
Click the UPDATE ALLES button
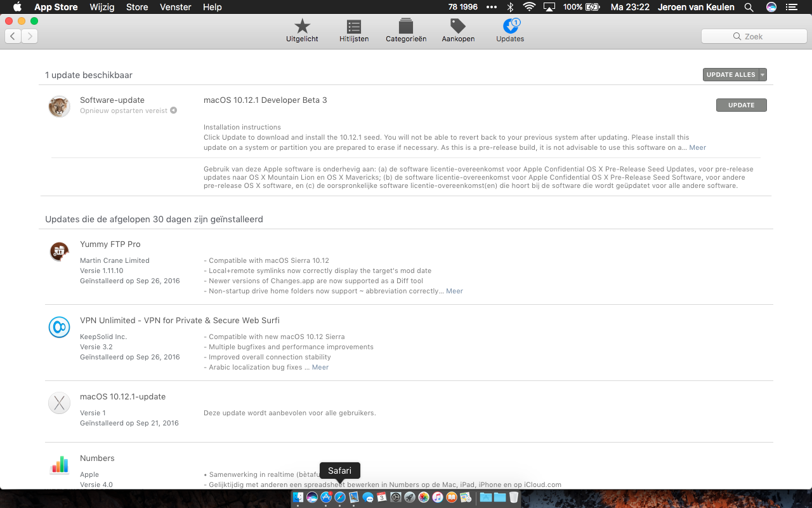[731, 75]
